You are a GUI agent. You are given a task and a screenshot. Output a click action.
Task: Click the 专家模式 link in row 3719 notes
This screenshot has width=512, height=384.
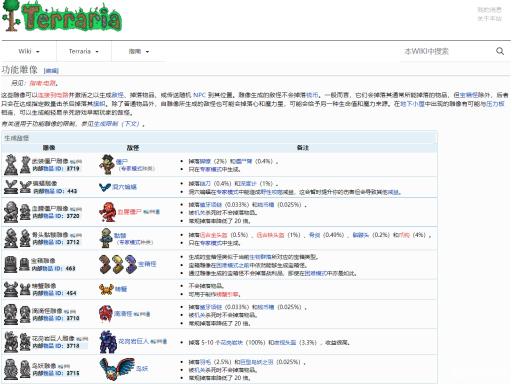211,170
